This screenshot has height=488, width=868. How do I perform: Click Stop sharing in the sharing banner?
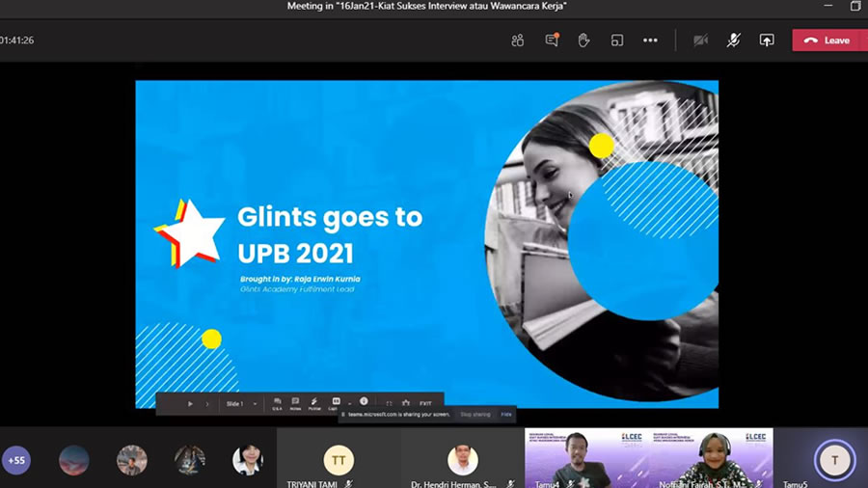click(475, 415)
